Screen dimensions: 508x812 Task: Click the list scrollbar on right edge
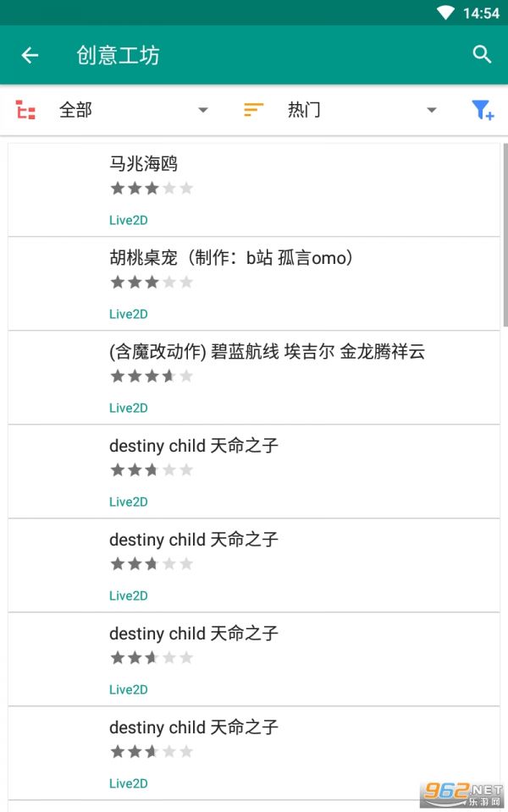point(505,235)
